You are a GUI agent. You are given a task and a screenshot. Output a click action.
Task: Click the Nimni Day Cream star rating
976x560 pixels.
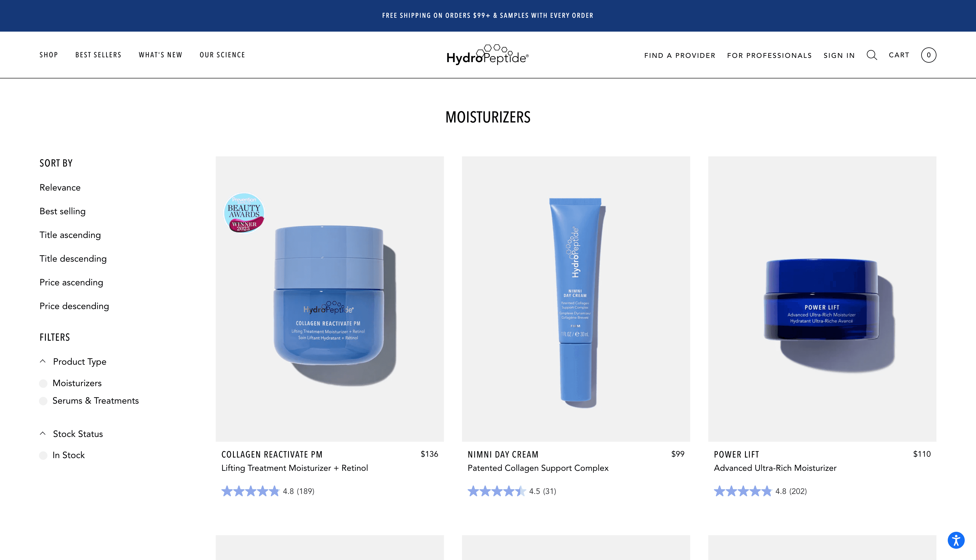coord(497,491)
